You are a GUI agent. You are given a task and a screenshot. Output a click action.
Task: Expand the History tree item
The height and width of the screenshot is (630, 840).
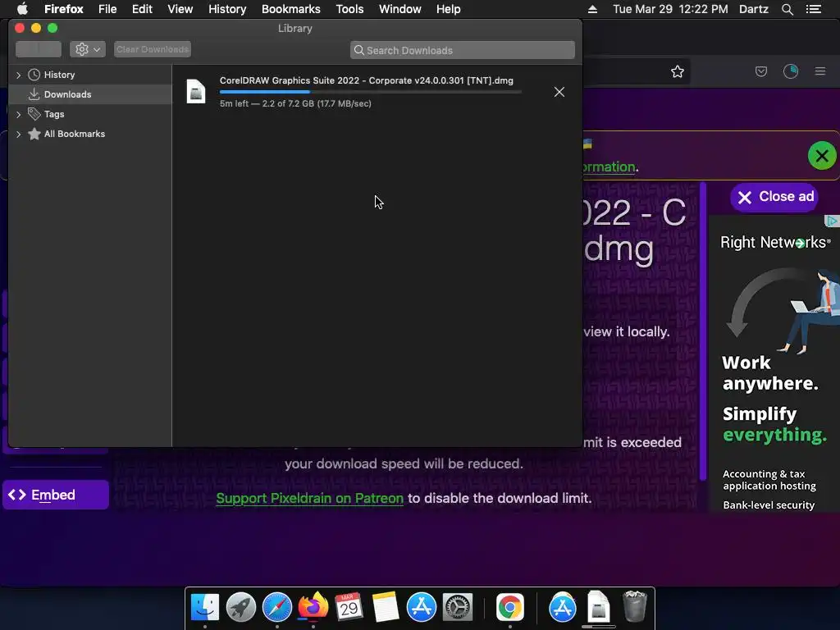tap(19, 75)
